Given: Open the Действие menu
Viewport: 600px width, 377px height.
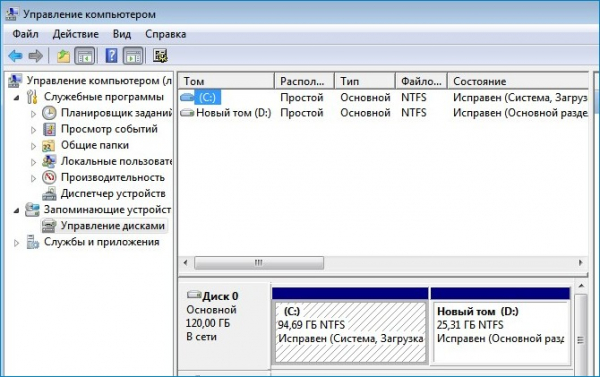Looking at the screenshot, I should click(x=75, y=34).
